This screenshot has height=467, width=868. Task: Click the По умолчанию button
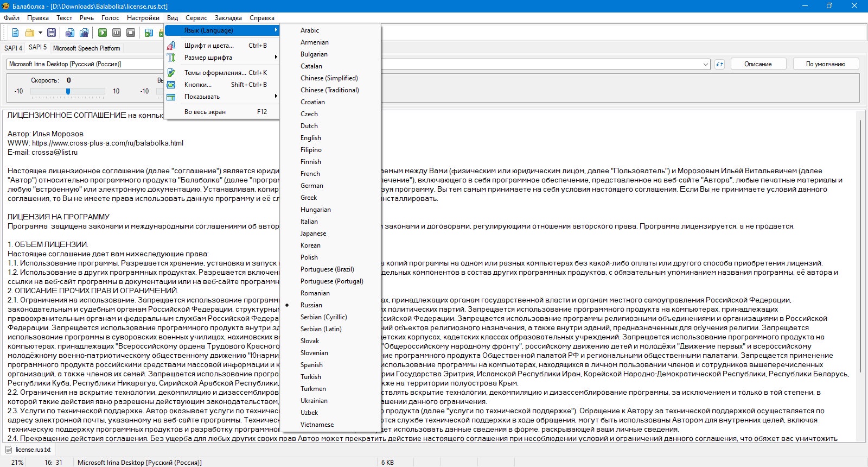(825, 64)
